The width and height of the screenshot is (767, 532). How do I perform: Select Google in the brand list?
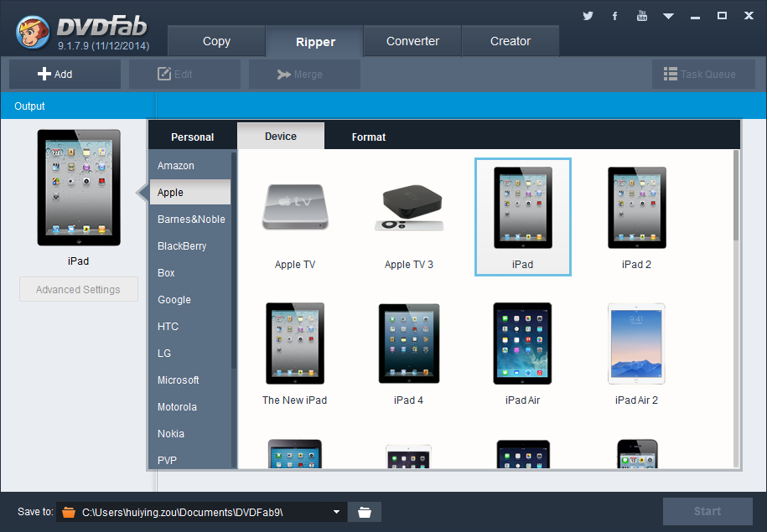pyautogui.click(x=189, y=300)
